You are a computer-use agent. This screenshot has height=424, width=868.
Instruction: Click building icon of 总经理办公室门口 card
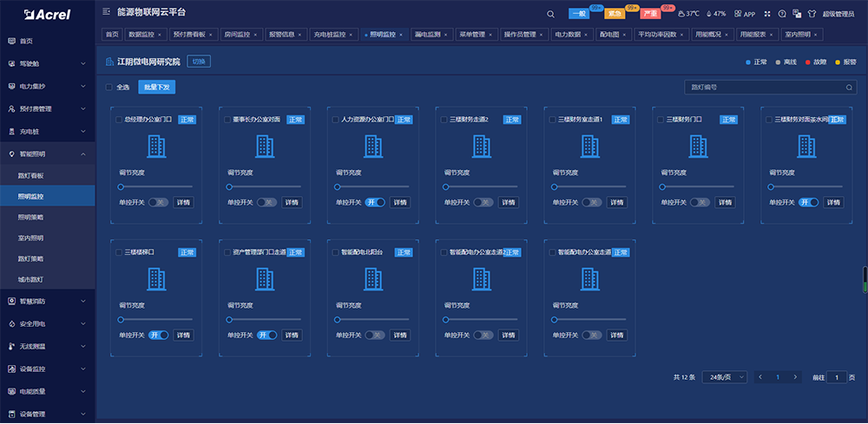coord(155,146)
